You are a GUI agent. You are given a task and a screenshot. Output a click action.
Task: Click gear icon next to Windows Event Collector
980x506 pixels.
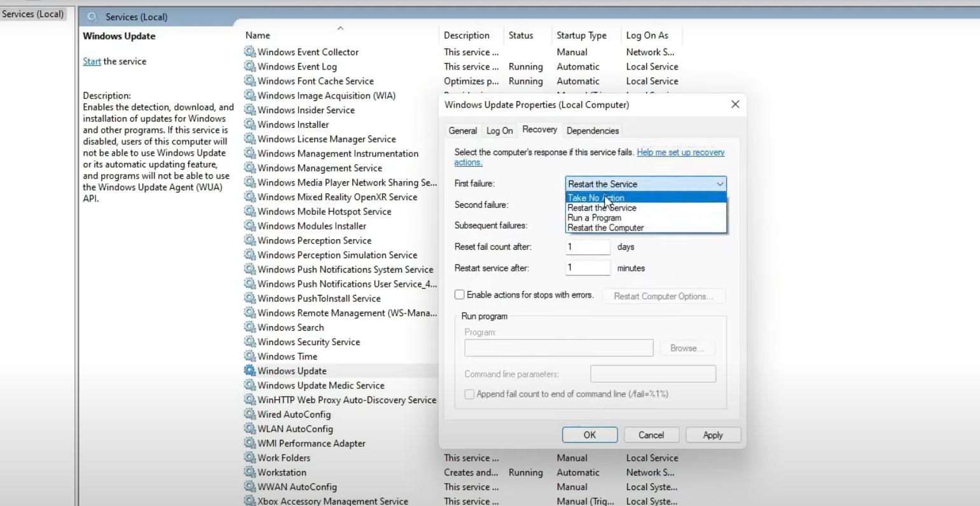250,51
